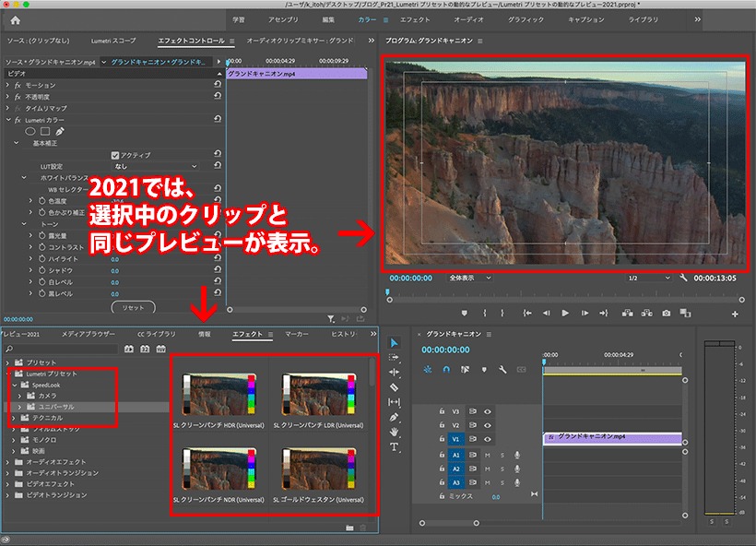Screen dimensions: 756x546
Task: Filter accelerated effects in Effects panel
Action: pyautogui.click(x=128, y=349)
